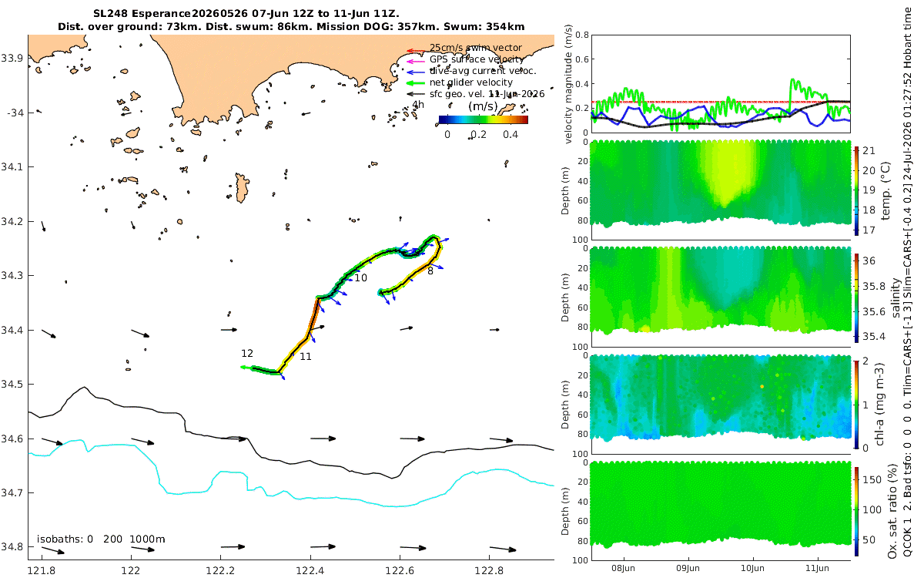
Task: Click the blue dive-avg current legend arrow
Action: (417, 71)
